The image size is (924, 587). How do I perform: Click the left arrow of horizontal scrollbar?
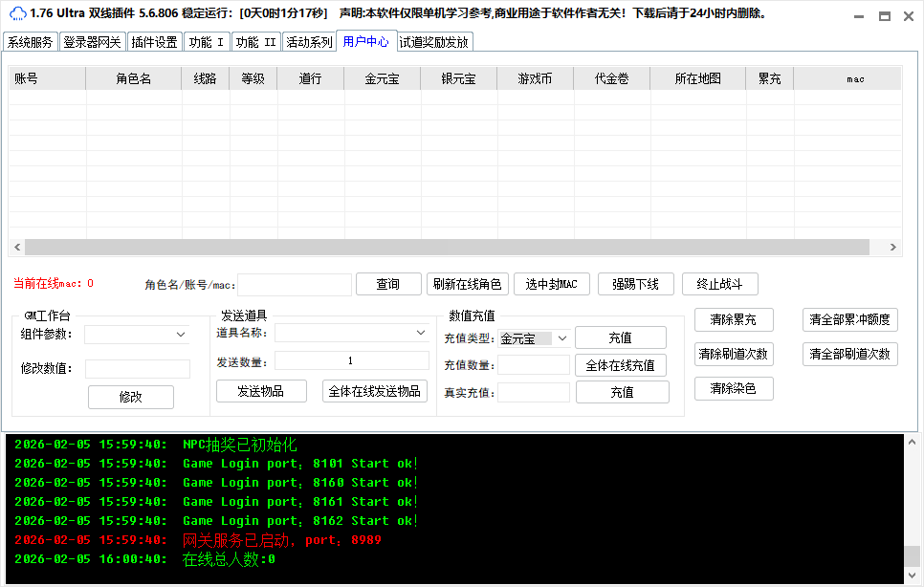pyautogui.click(x=16, y=248)
